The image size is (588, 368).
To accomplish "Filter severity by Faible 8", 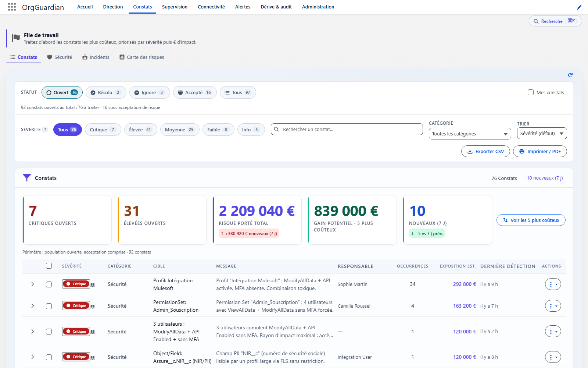I will pos(218,130).
